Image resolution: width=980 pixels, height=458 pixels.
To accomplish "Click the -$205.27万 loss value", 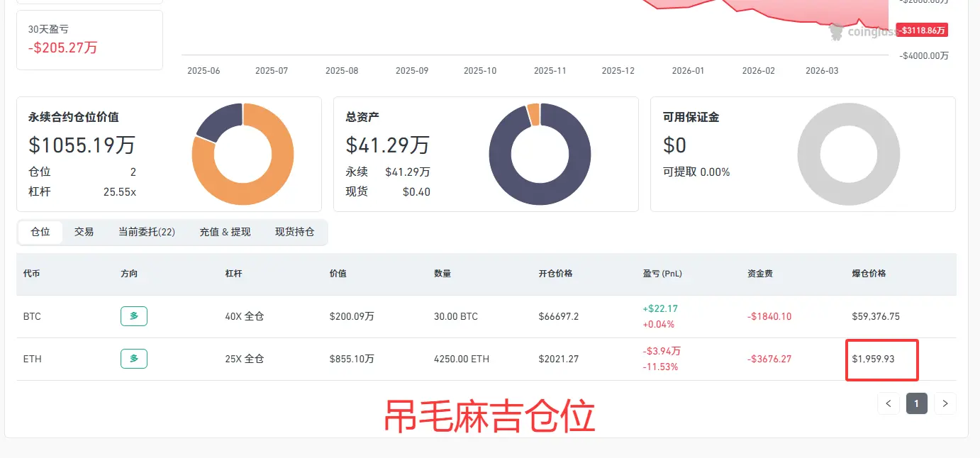I will (x=62, y=48).
